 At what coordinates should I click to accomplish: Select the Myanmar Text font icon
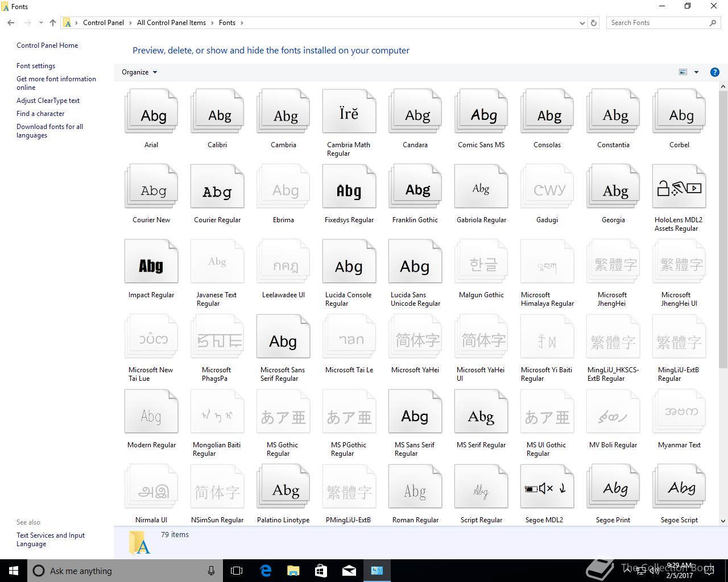click(679, 411)
